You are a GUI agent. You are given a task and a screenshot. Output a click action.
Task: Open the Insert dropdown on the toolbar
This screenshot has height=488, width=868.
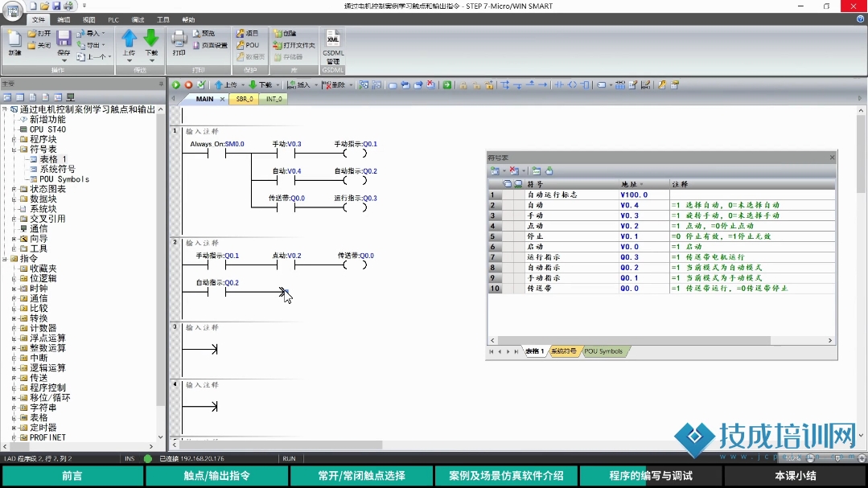tap(316, 84)
